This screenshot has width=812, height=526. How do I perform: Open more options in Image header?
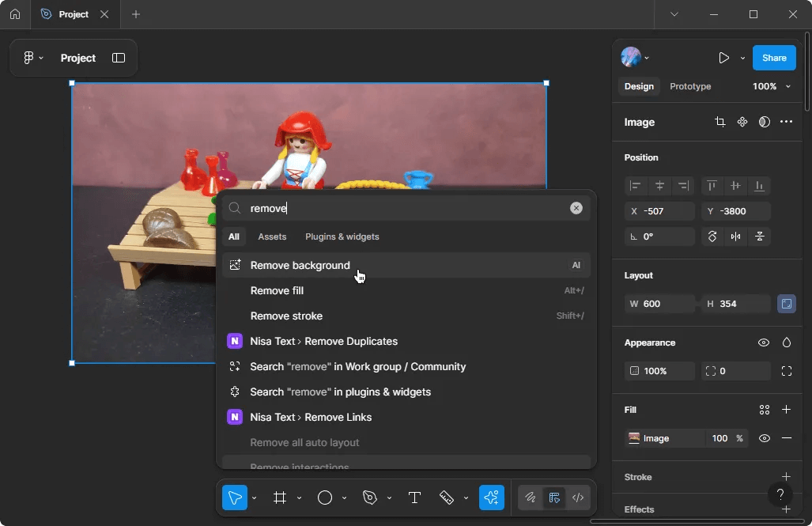point(786,122)
